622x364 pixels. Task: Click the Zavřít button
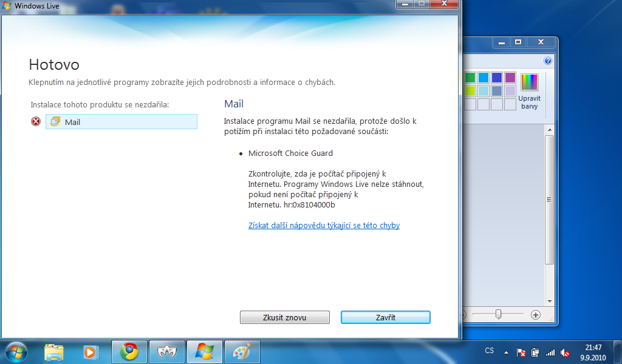coord(385,317)
